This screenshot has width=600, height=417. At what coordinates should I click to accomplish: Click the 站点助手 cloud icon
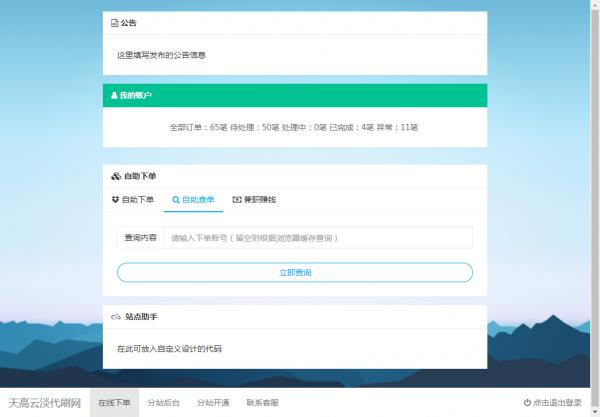pos(115,317)
